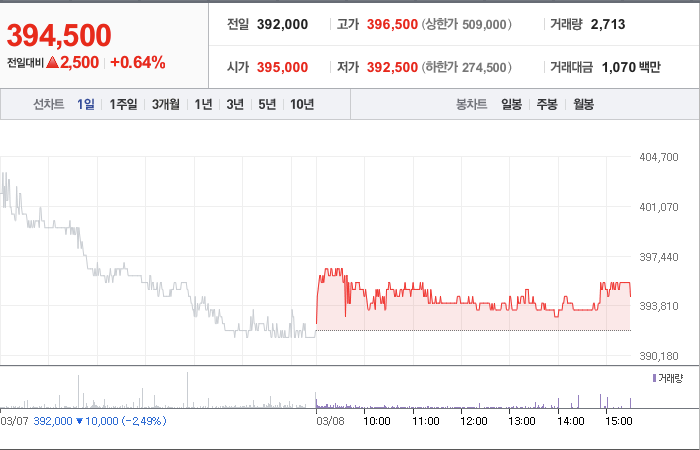The image size is (700, 450).
Task: Click the current price 394,500
Action: 59,35
